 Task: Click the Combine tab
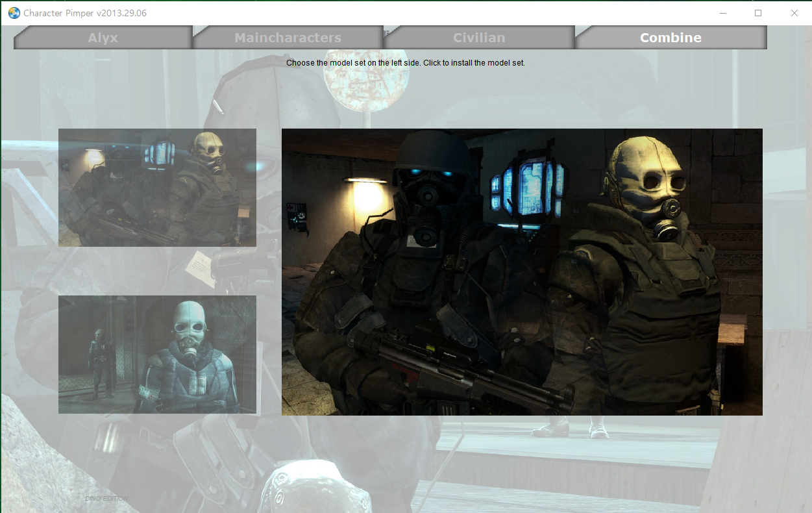point(671,38)
